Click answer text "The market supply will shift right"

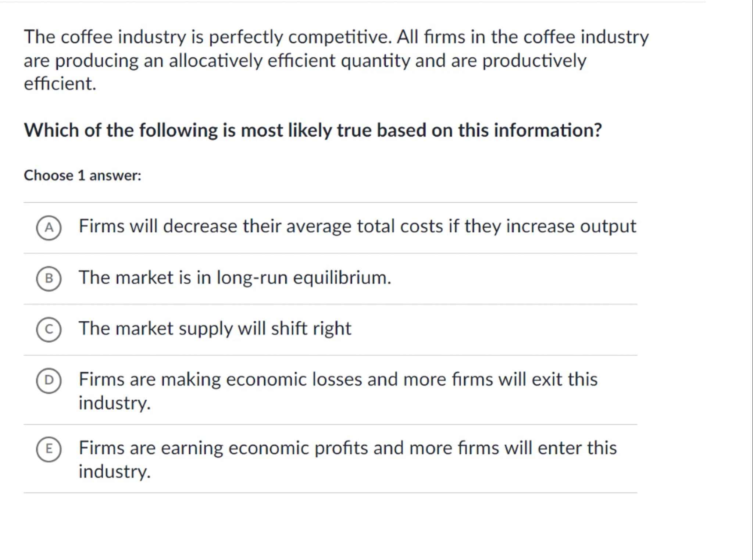(215, 328)
